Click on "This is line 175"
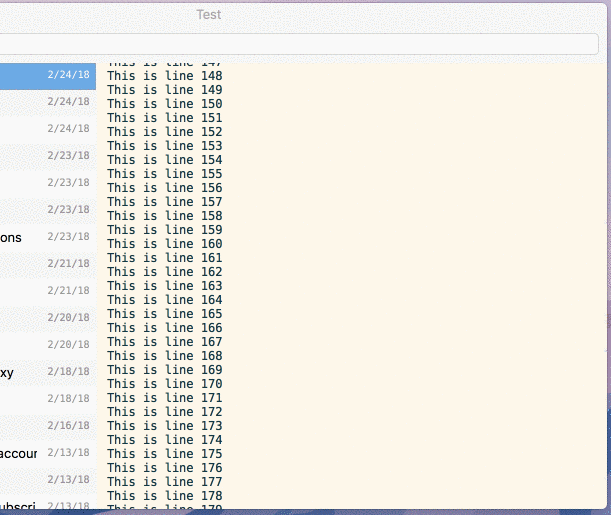This screenshot has height=515, width=611. [165, 454]
